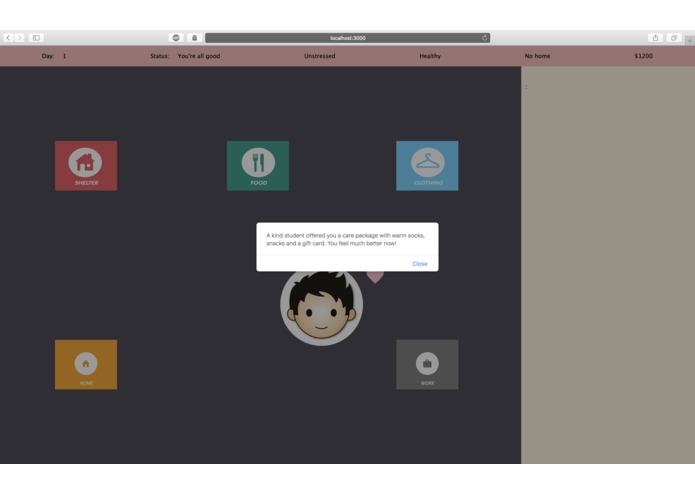Screen dimensions: 695x494
Task: Click browser back arrow
Action: coord(8,38)
